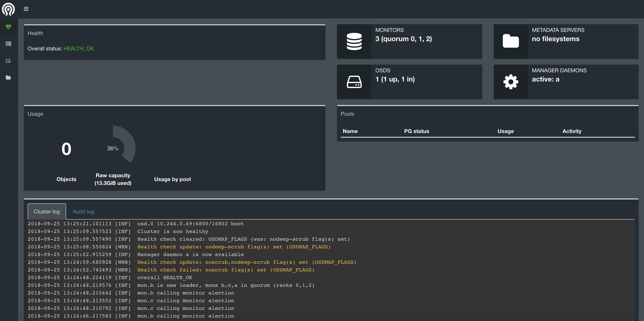Viewport: 644px width, 321px height.
Task: Click the Monitors database stack icon
Action: pos(354,42)
